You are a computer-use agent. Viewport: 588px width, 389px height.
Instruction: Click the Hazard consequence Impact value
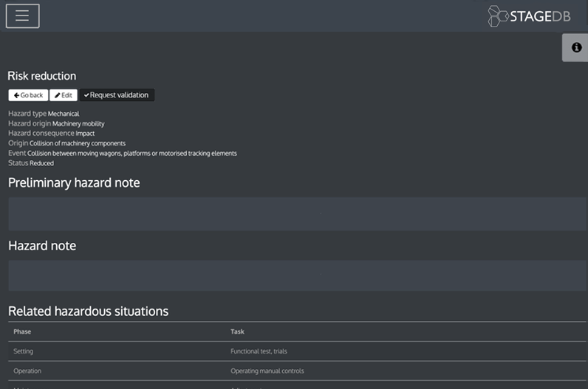(x=85, y=134)
